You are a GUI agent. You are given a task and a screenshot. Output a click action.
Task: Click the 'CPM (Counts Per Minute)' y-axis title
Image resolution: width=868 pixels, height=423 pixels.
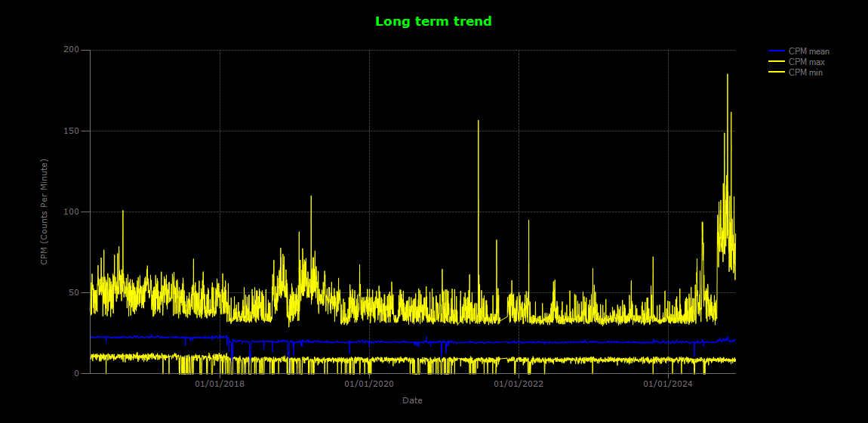pyautogui.click(x=45, y=211)
